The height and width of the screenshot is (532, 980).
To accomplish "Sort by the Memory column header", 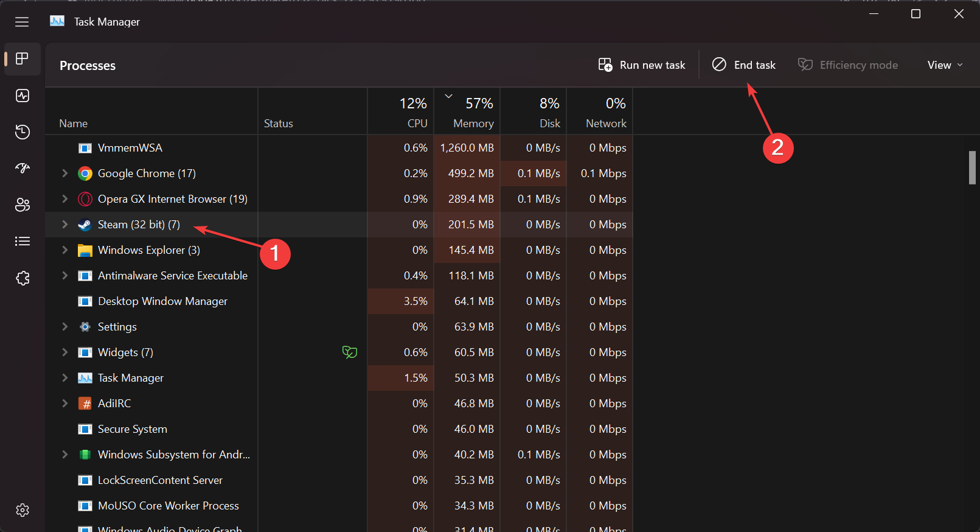I will coord(467,113).
